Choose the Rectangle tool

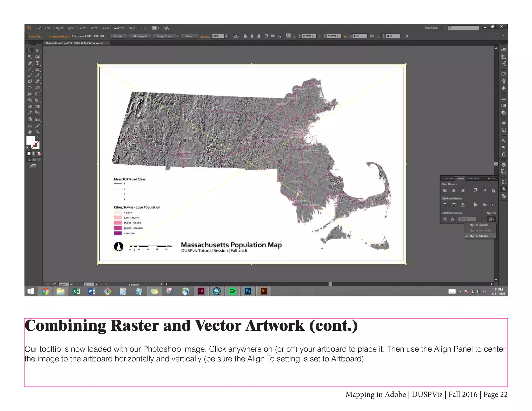[x=37, y=69]
